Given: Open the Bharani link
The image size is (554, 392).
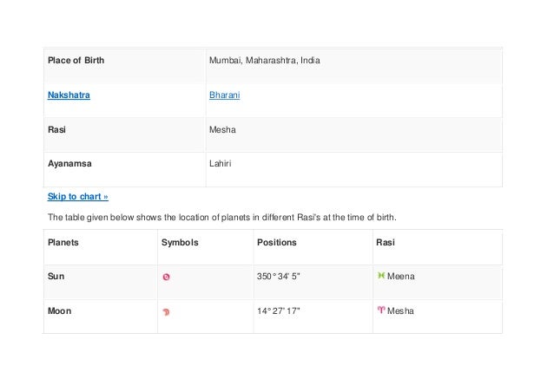Looking at the screenshot, I should (x=224, y=95).
